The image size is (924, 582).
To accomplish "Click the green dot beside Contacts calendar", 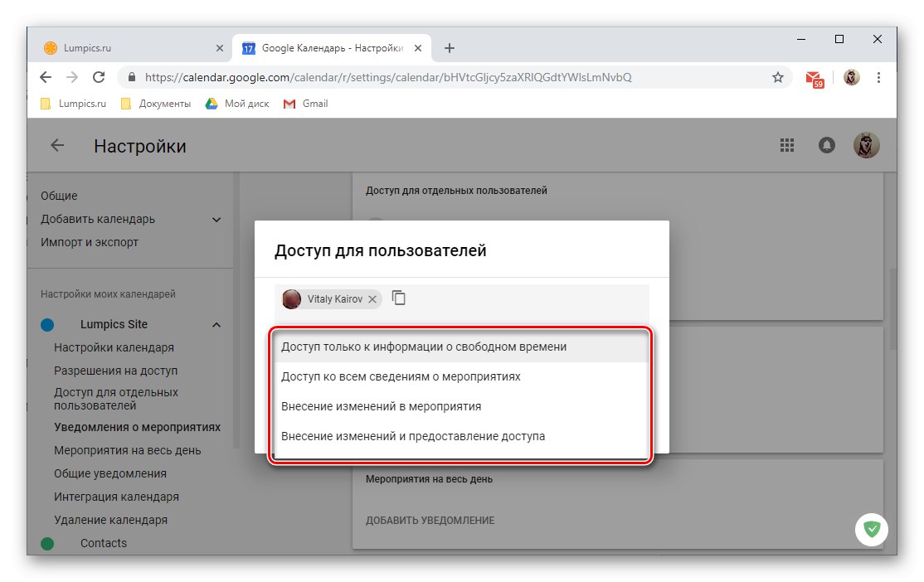I will point(47,543).
